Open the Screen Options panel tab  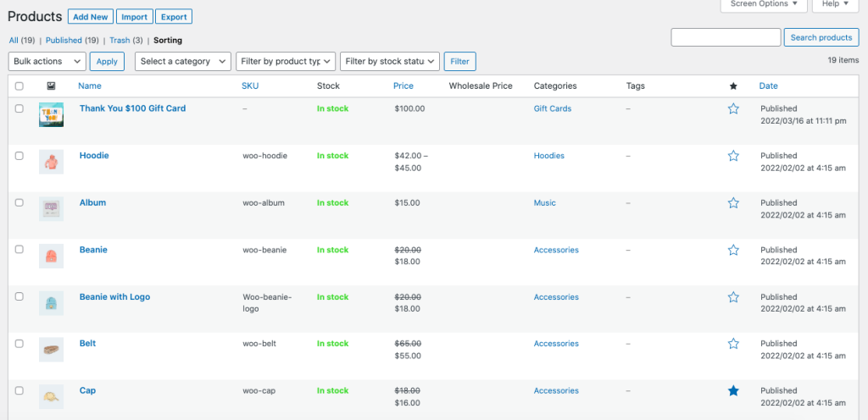[763, 4]
